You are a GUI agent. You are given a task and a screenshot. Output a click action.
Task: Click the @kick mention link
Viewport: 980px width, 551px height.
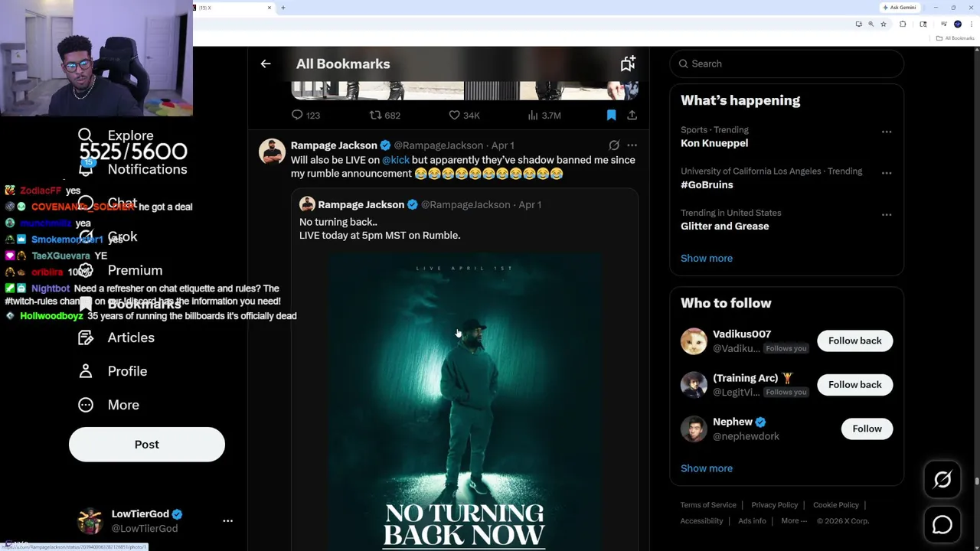click(x=396, y=160)
